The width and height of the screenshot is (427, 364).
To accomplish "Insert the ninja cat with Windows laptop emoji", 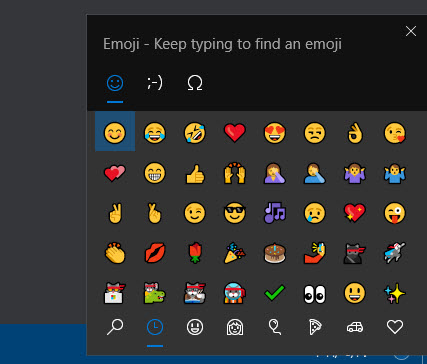I will pyautogui.click(x=115, y=293).
